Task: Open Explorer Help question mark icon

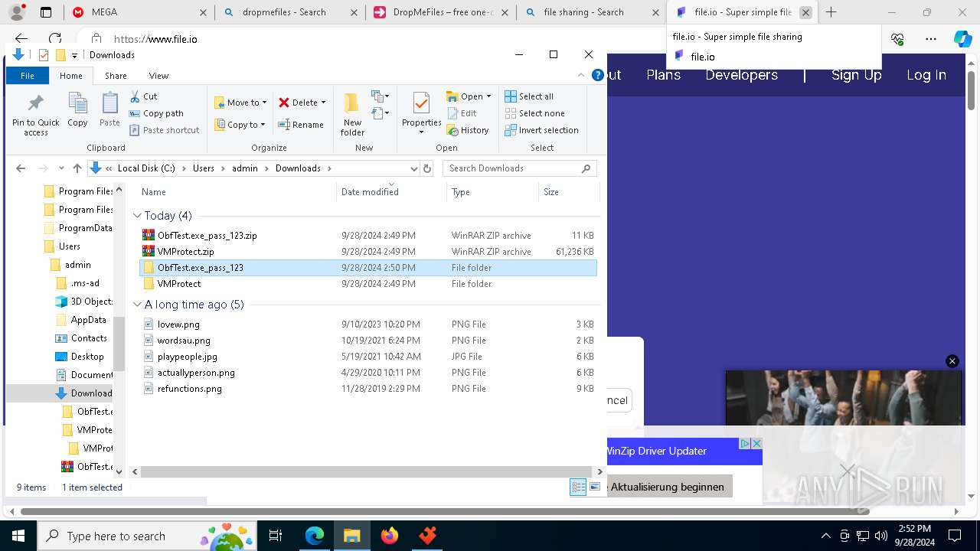Action: (597, 75)
